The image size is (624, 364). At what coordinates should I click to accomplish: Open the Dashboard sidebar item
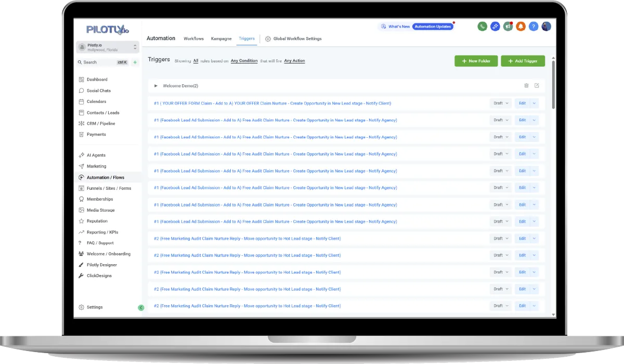tap(97, 80)
